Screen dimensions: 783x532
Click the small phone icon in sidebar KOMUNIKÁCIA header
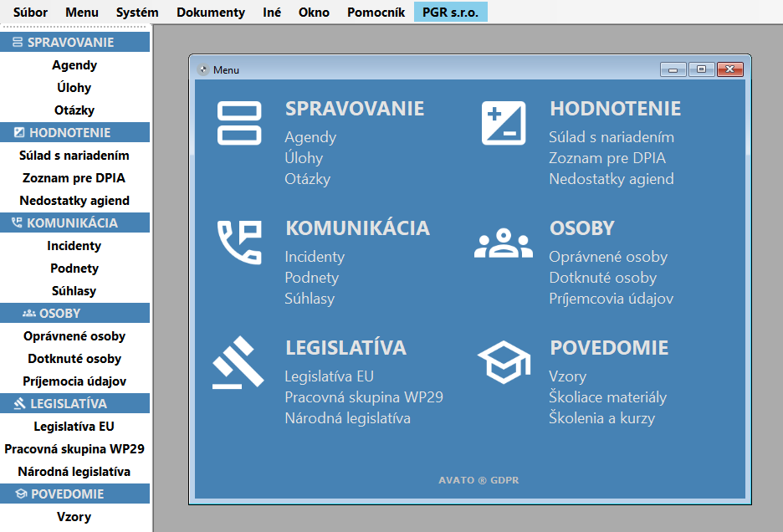(x=17, y=223)
